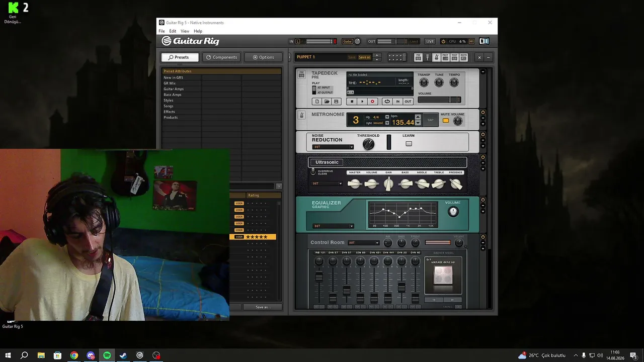Open the Control Room INIT preset dropdown
The width and height of the screenshot is (644, 362).
click(x=363, y=243)
